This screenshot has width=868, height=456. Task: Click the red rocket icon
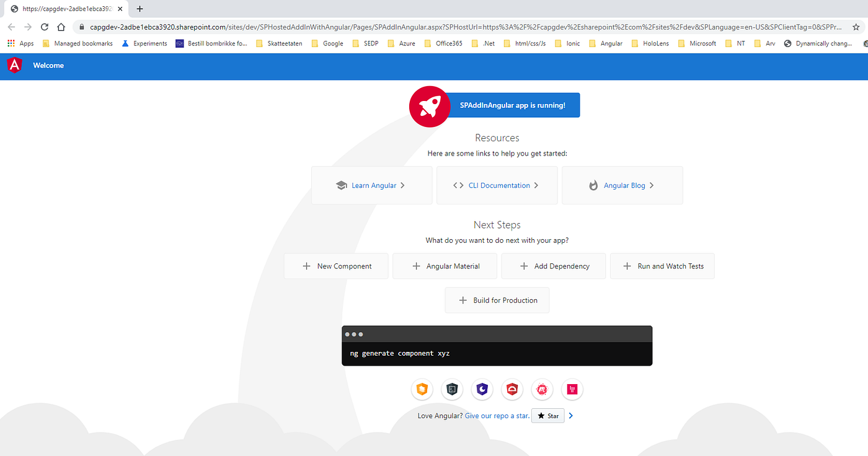tap(430, 106)
